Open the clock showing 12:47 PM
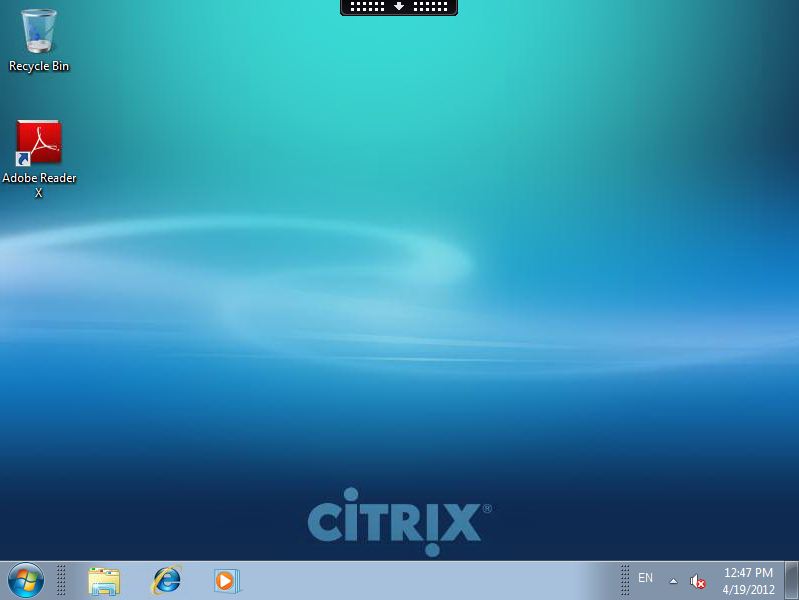This screenshot has width=799, height=600. (x=748, y=581)
